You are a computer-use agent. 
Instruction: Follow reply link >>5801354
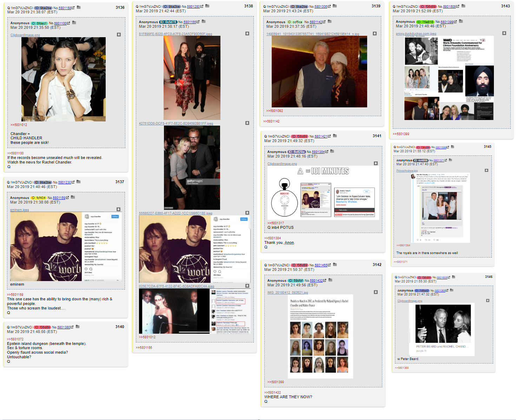pos(403,246)
